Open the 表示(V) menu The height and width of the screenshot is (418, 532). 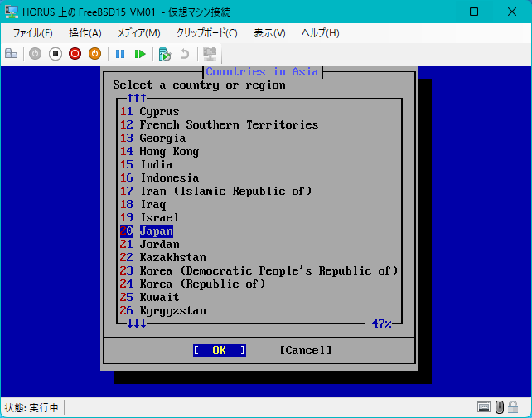pyautogui.click(x=270, y=33)
